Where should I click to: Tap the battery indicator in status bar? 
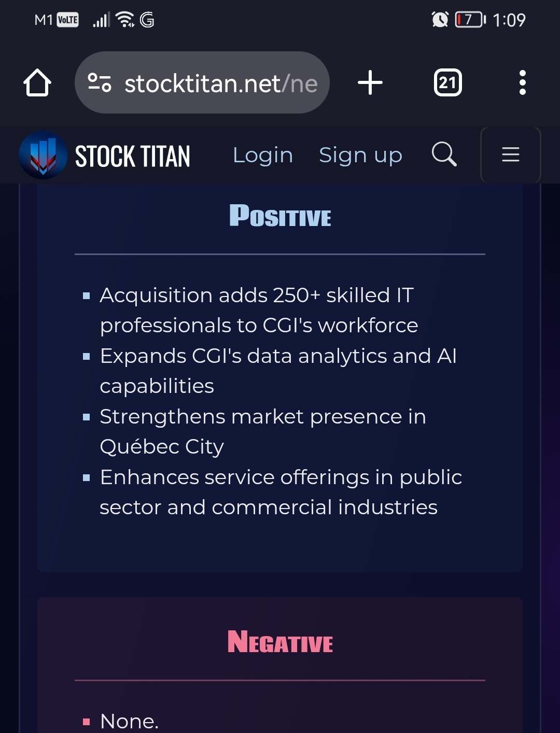click(470, 20)
